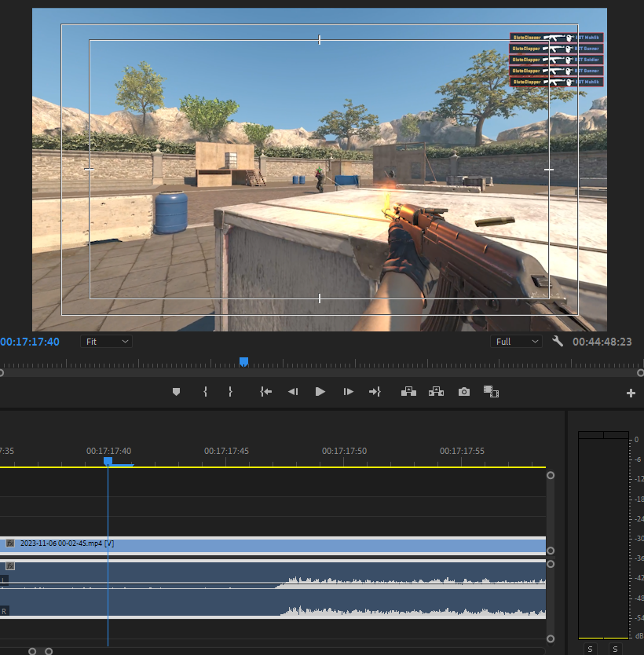Click the Extract button
Screen dimensions: 644x655
point(436,392)
